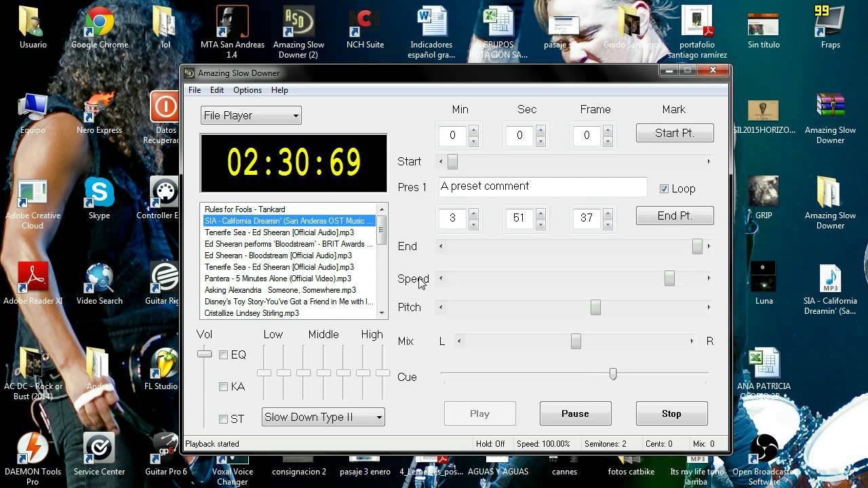Open Google Chrome desktop icon
The image size is (868, 488).
[x=99, y=27]
